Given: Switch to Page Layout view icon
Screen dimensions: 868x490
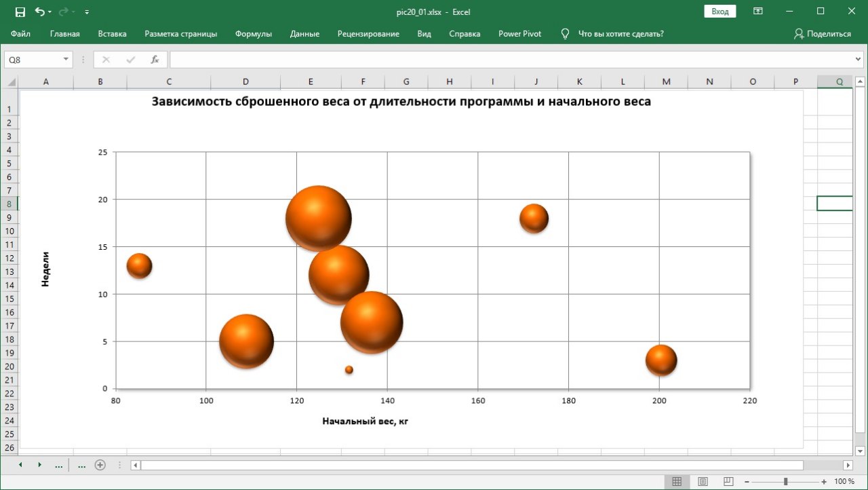Looking at the screenshot, I should [703, 481].
